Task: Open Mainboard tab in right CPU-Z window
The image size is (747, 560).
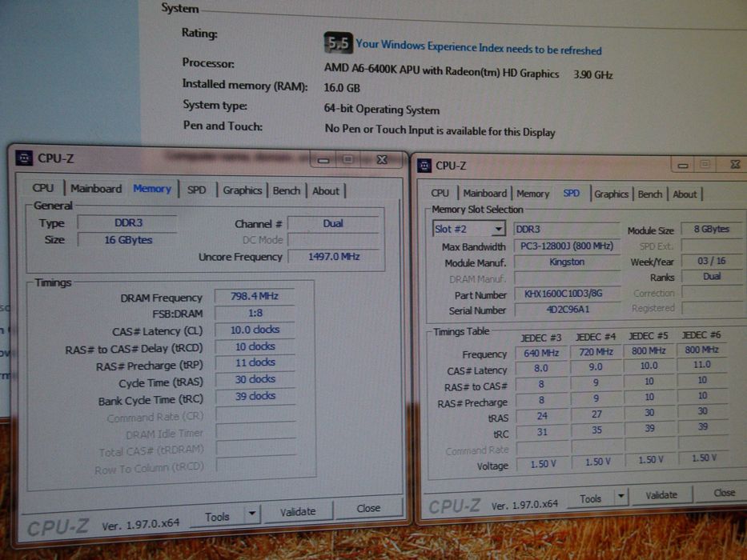Action: pos(485,194)
